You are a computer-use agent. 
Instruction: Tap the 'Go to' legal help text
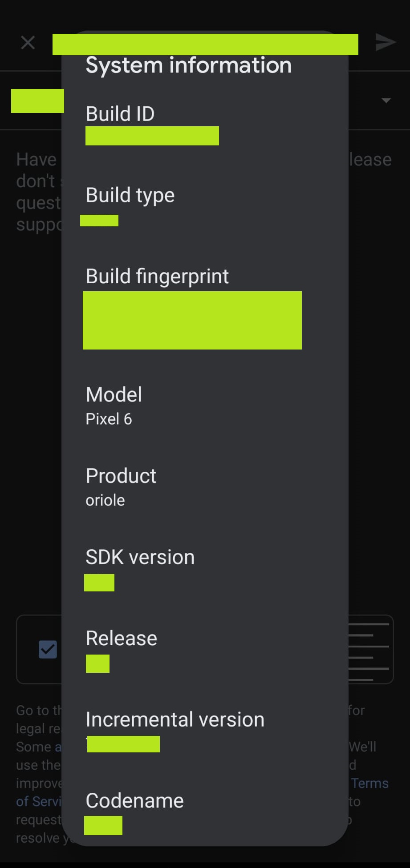(38, 710)
